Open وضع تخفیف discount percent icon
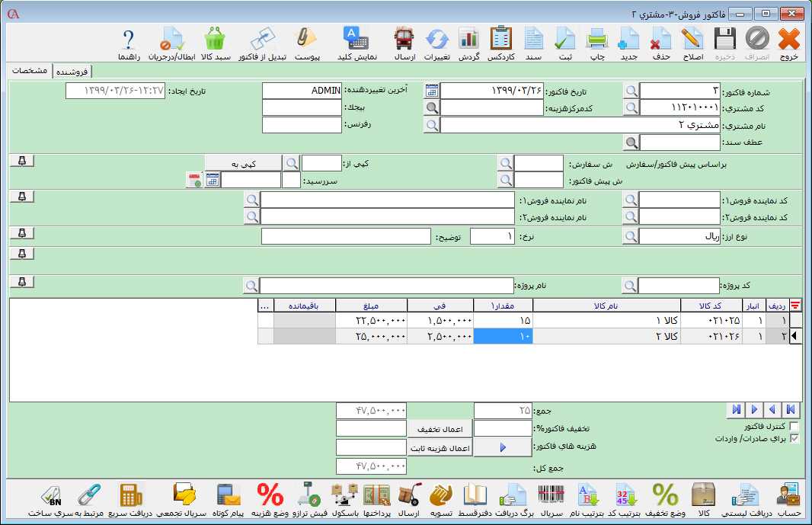Image resolution: width=812 pixels, height=525 pixels. pyautogui.click(x=666, y=499)
